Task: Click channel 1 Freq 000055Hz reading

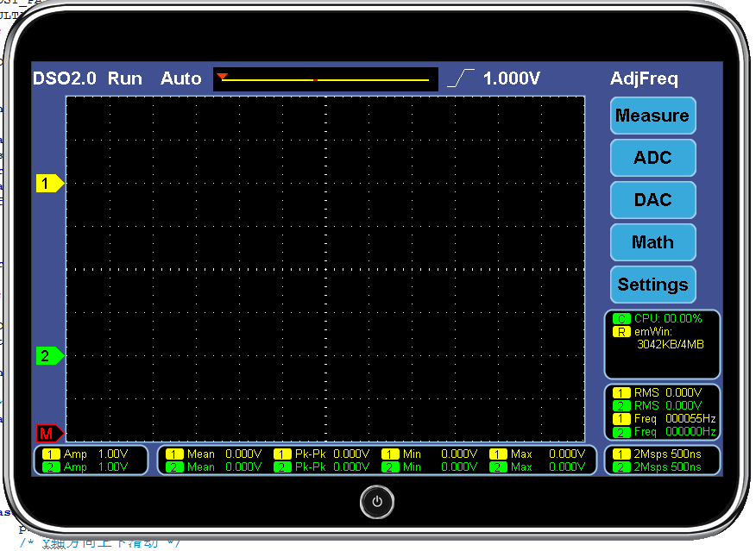Action: click(675, 419)
